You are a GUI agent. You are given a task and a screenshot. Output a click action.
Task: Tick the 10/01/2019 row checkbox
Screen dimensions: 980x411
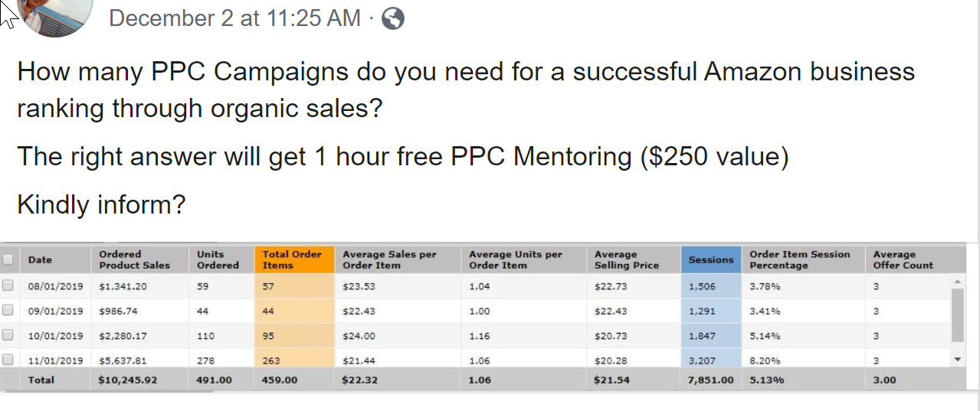tap(8, 335)
